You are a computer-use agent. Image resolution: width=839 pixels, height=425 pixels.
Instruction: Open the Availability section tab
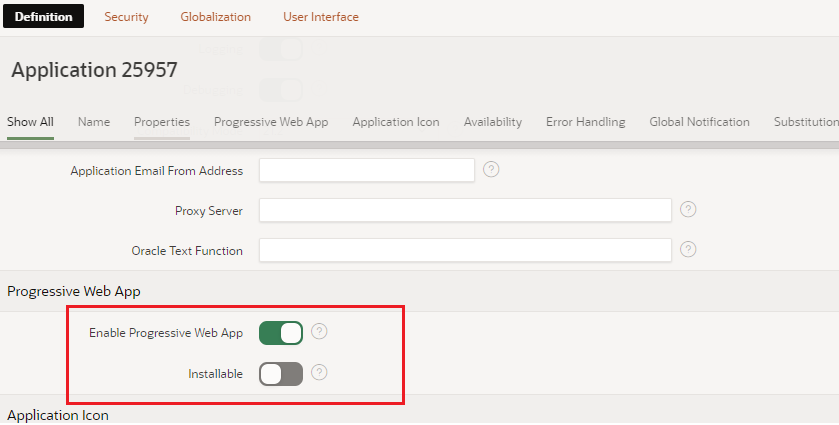pyautogui.click(x=492, y=122)
